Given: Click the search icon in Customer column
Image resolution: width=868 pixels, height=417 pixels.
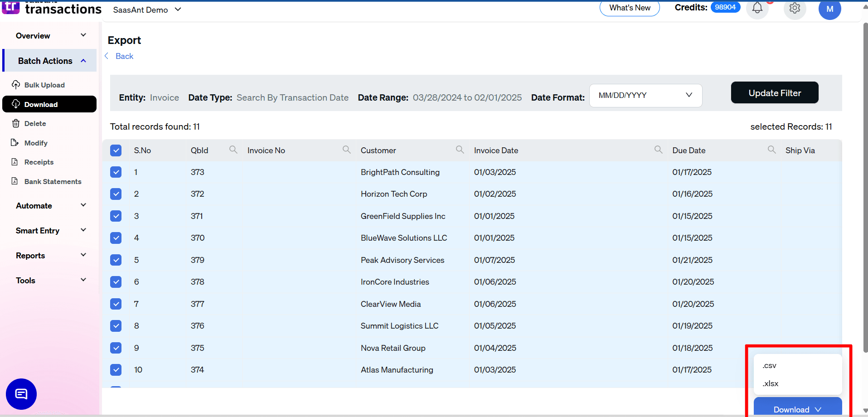Looking at the screenshot, I should click(x=460, y=149).
